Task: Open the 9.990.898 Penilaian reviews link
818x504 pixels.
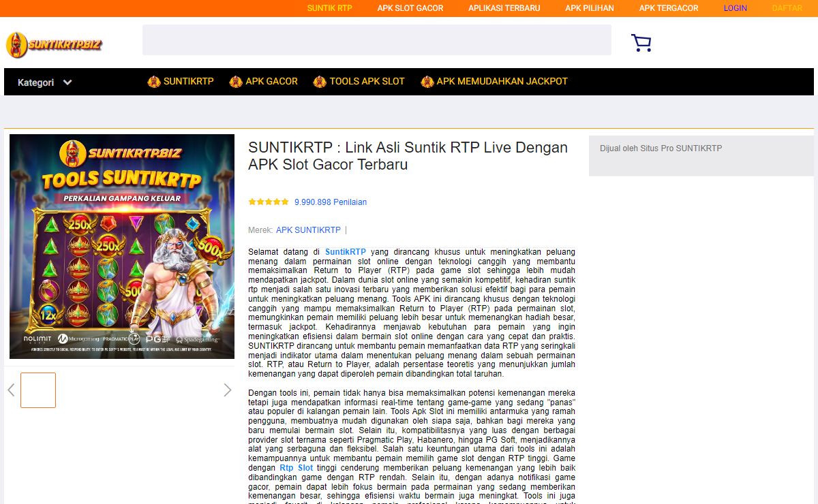Action: [x=331, y=202]
